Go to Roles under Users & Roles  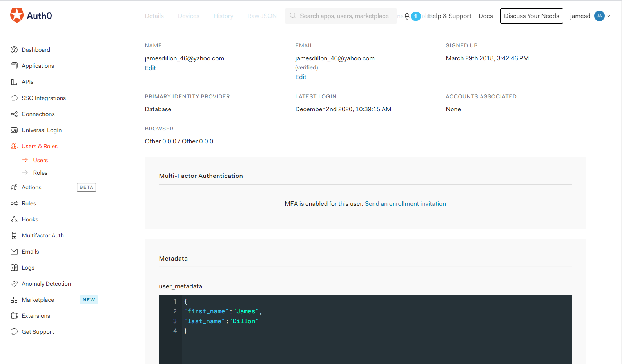[x=40, y=173]
